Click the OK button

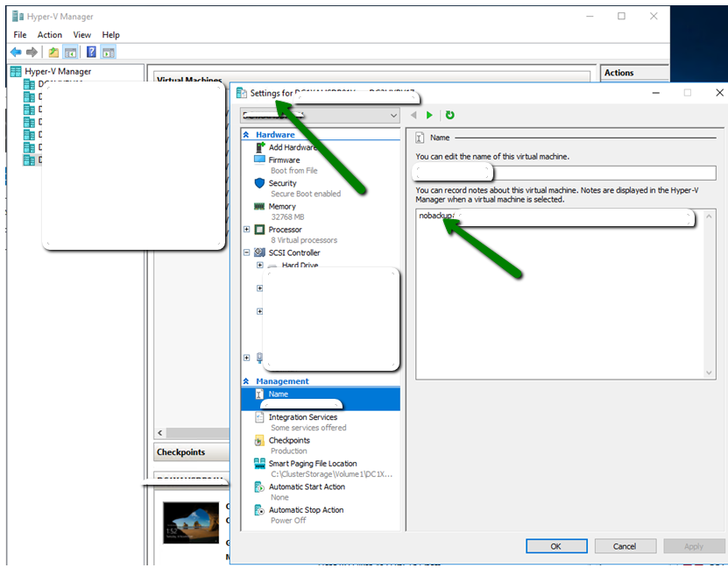click(x=556, y=545)
